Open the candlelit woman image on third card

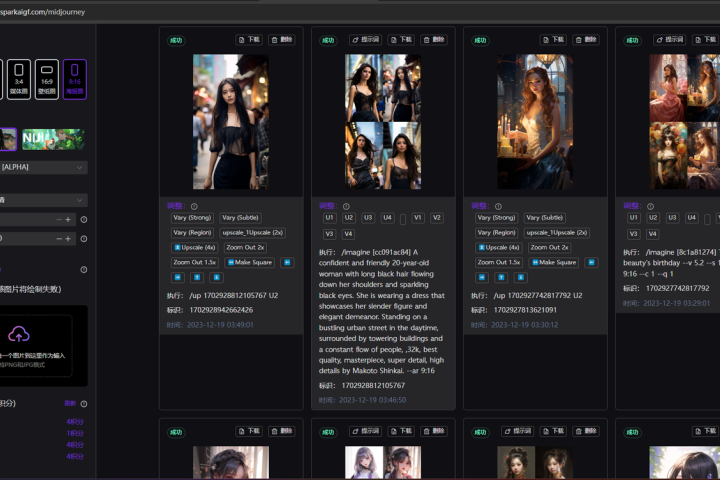tap(535, 122)
